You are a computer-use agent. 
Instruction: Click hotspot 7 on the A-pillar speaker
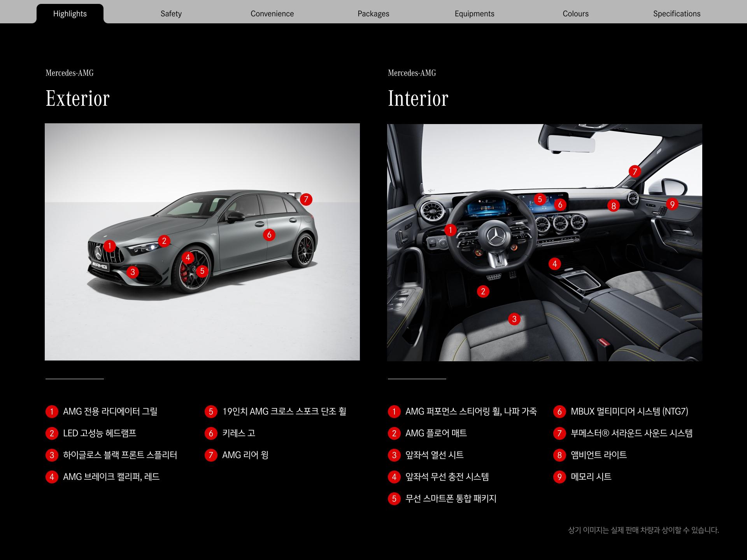(x=635, y=171)
